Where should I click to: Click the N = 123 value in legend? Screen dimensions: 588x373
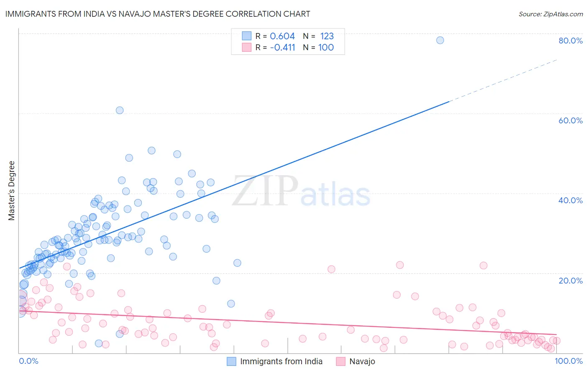318,36
